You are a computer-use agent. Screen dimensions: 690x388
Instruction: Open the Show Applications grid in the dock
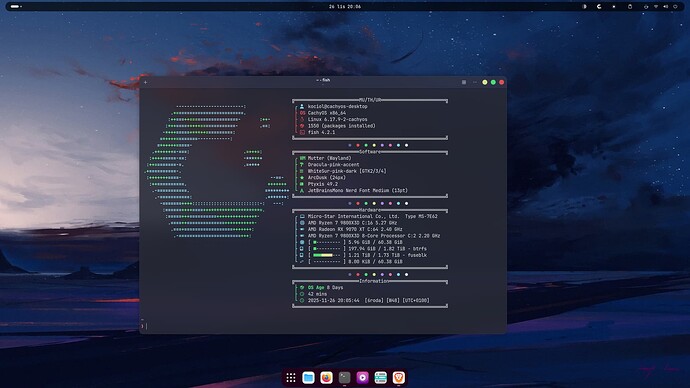(291, 377)
